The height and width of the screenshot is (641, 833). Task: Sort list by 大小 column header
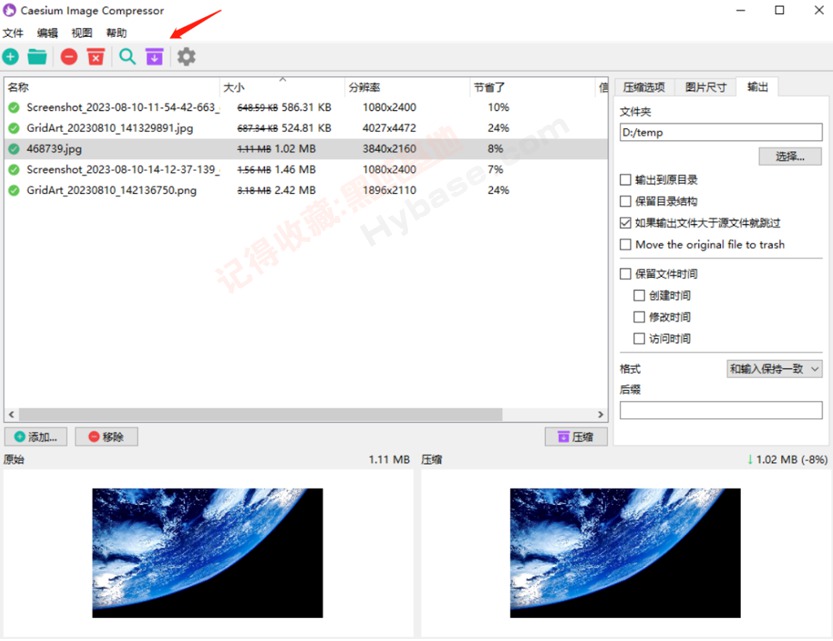(x=282, y=88)
